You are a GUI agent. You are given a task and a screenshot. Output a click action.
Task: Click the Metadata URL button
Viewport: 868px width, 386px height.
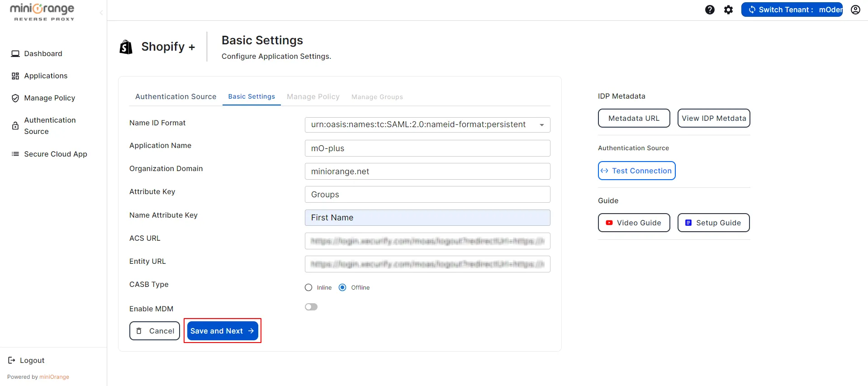pos(634,118)
